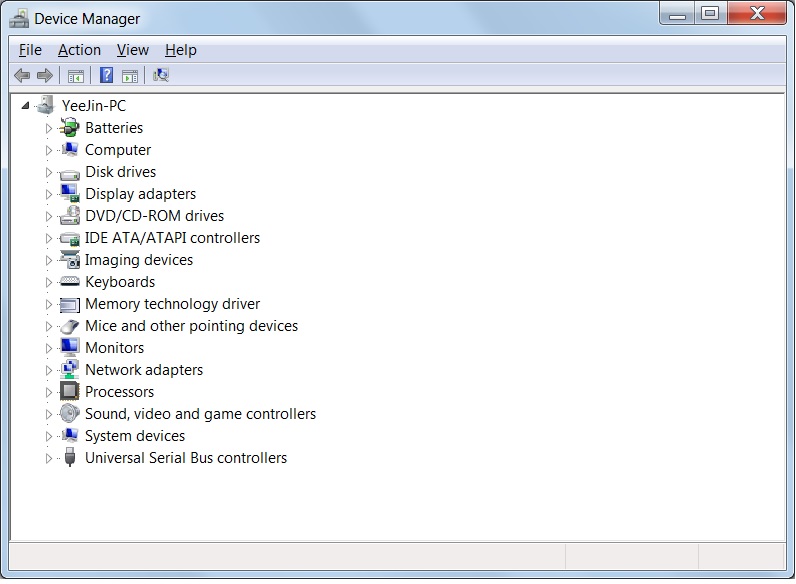The image size is (796, 584).
Task: Open the Help menu
Action: (181, 50)
